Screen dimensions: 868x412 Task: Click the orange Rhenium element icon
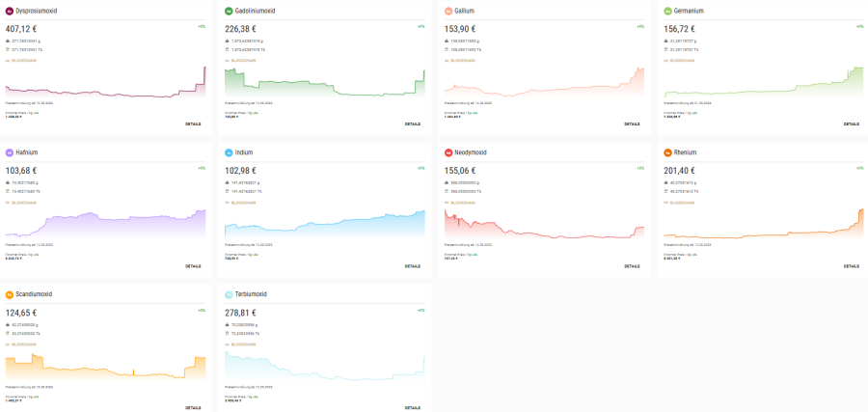[x=668, y=152]
